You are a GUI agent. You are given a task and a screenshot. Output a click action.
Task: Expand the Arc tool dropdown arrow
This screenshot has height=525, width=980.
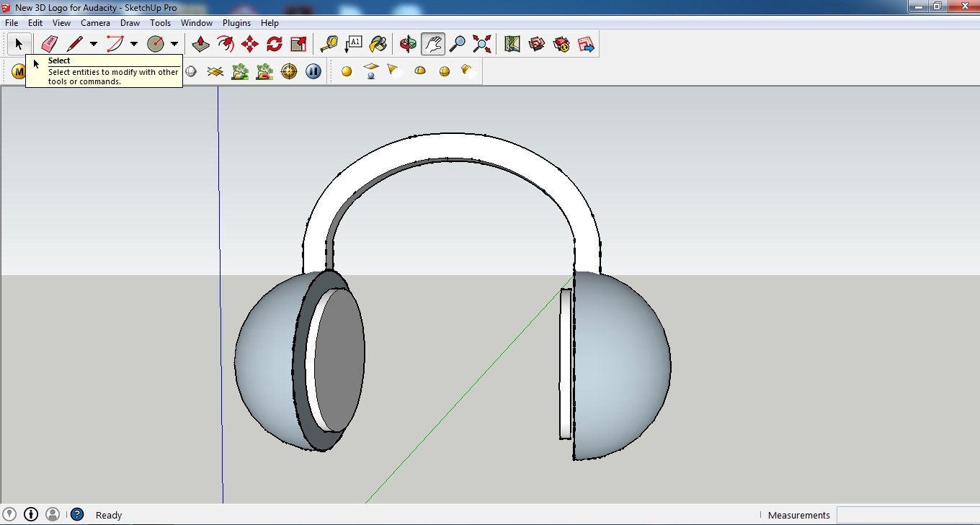coord(134,44)
